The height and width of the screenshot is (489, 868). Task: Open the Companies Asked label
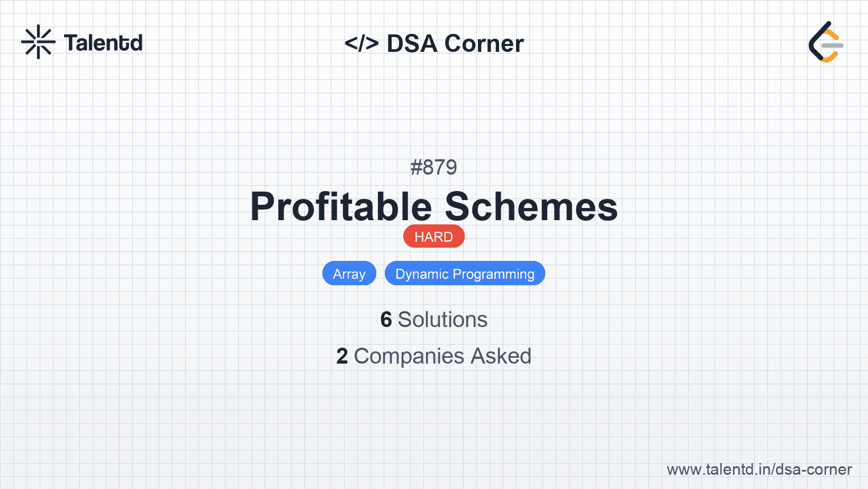pos(442,356)
